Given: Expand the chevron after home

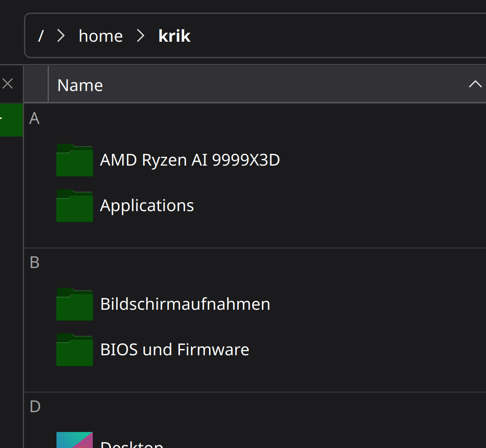Looking at the screenshot, I should (141, 36).
